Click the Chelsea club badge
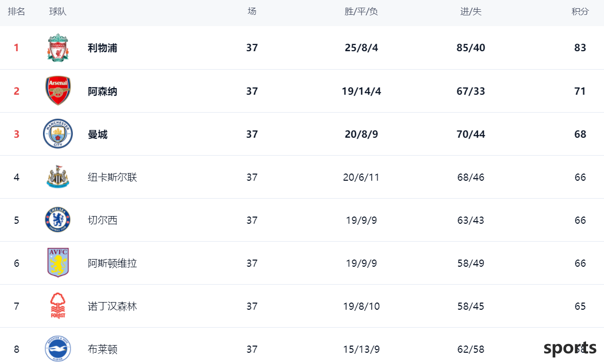The width and height of the screenshot is (604, 364). coord(58,220)
